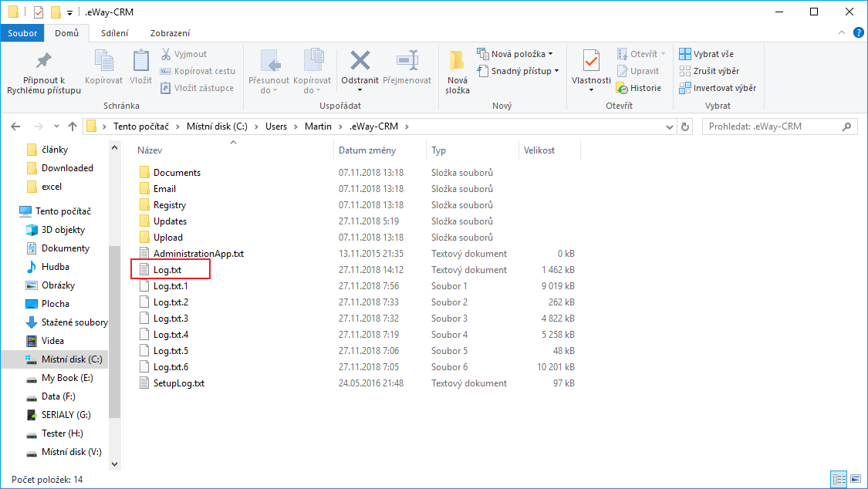
Task: Switch to the Zobrazení ribbon tab
Action: [x=170, y=33]
